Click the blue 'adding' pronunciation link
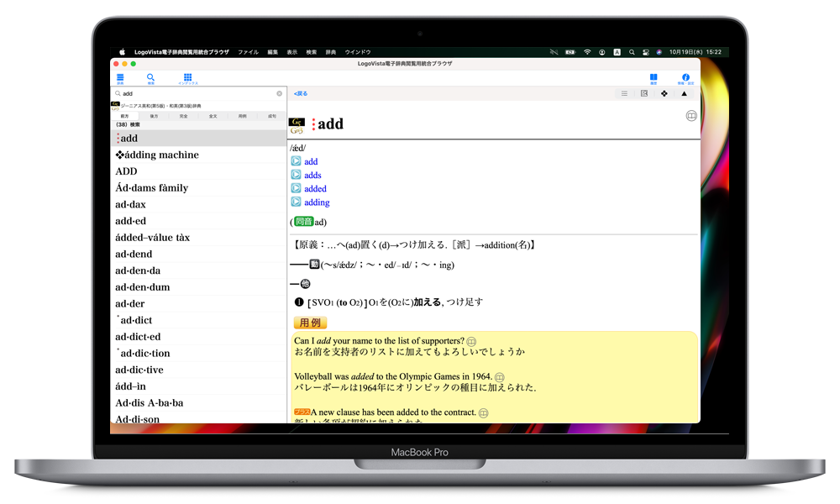The width and height of the screenshot is (840, 504). tap(317, 202)
